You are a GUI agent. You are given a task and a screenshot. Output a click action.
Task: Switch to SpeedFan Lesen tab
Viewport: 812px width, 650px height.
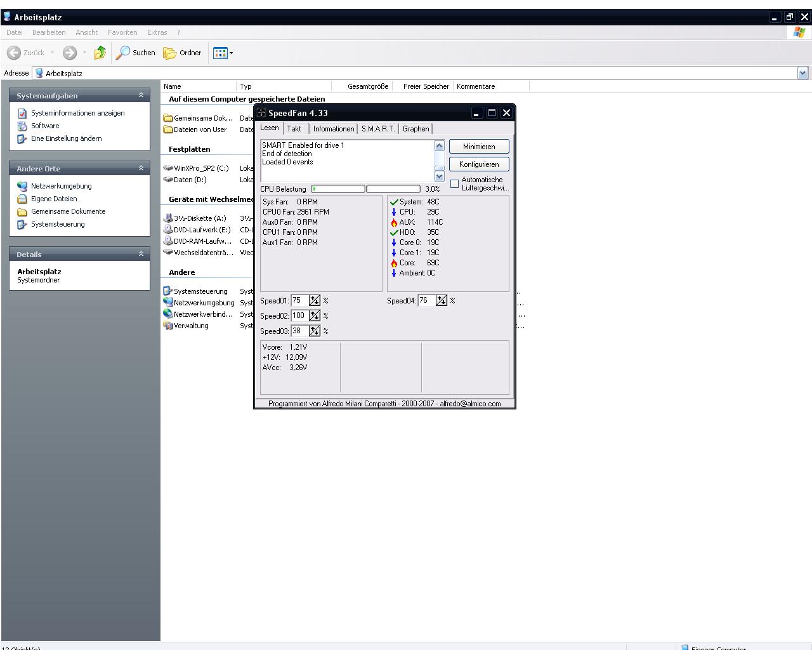click(x=270, y=128)
